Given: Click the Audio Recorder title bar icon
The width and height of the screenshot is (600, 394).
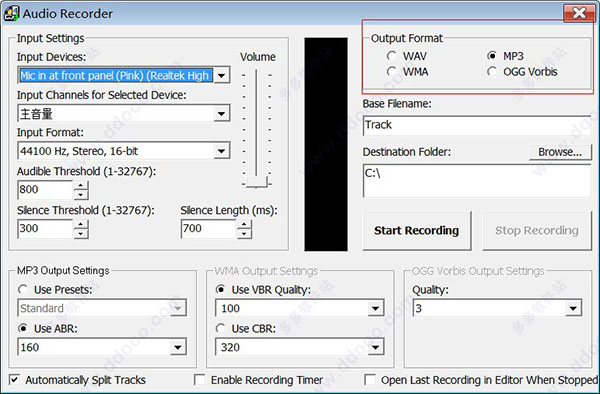Looking at the screenshot, I should tap(11, 13).
